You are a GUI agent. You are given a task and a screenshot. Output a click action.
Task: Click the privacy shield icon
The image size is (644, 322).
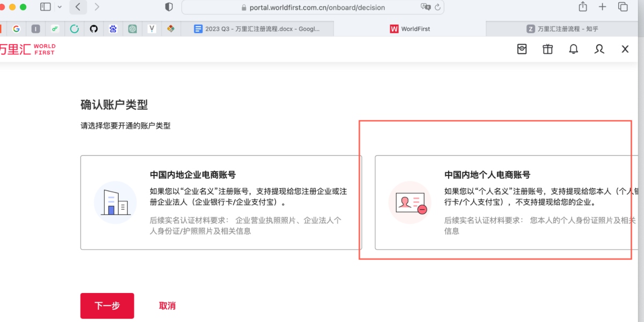click(x=169, y=7)
